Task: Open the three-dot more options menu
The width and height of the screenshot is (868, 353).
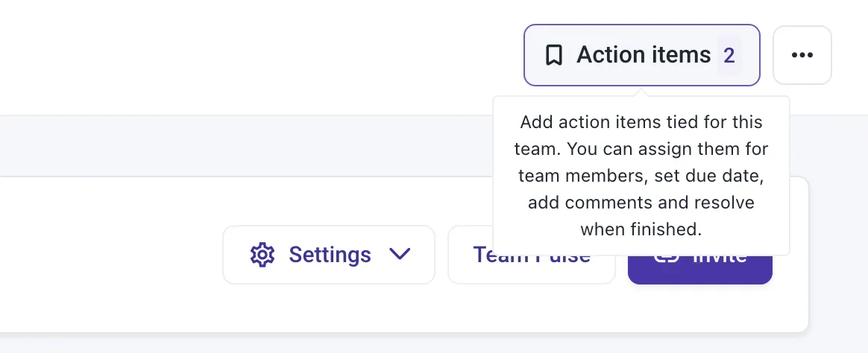Action: [x=802, y=55]
